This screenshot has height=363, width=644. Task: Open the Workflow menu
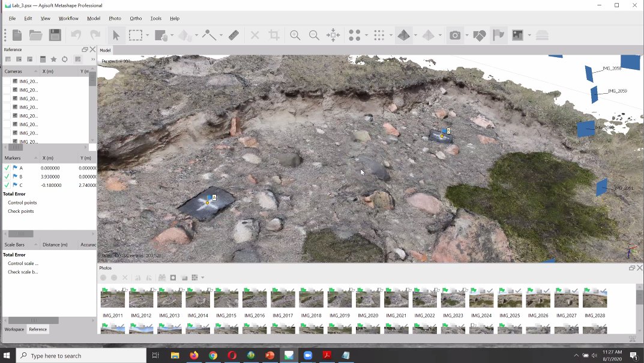coord(68,18)
